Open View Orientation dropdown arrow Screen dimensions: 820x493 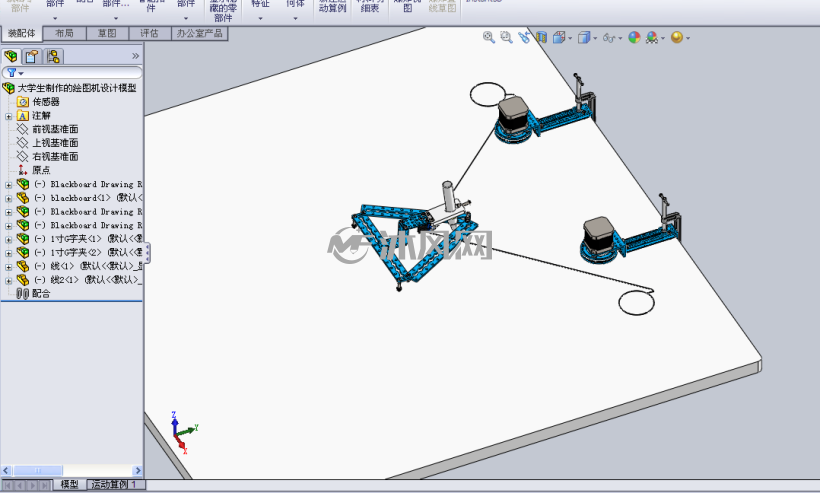pos(570,38)
